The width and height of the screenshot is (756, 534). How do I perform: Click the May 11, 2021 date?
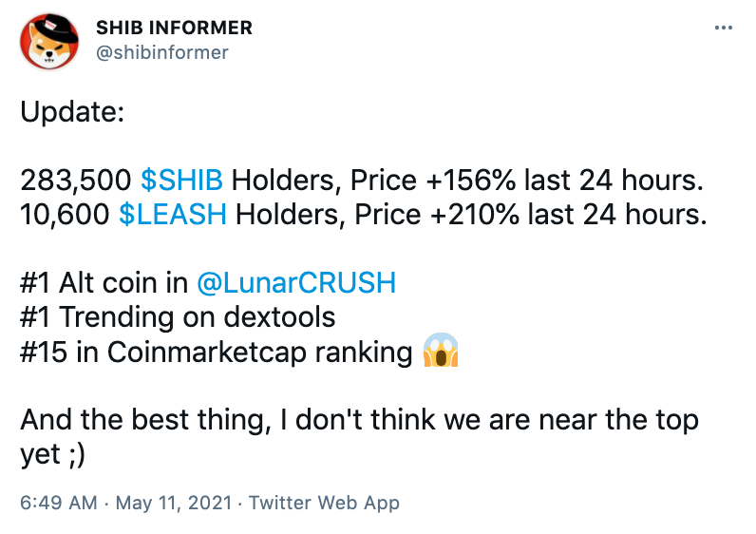175,503
